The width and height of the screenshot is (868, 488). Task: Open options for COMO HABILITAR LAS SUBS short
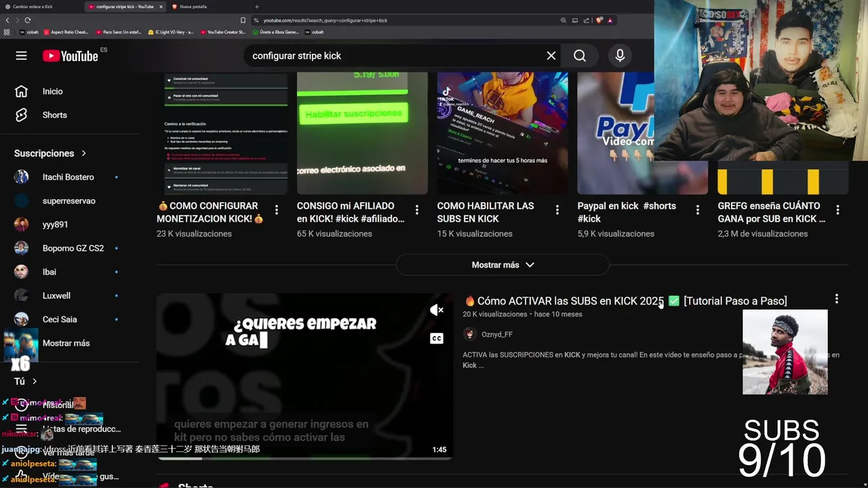[x=557, y=210]
